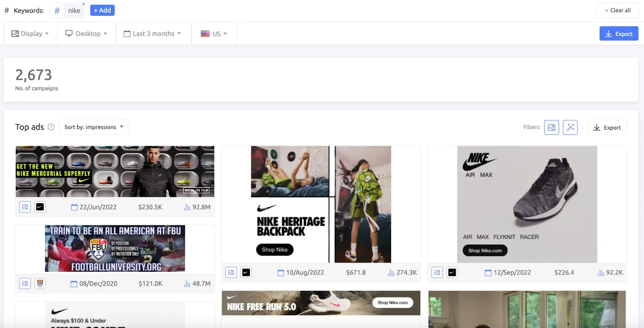Open the US country dropdown
Viewport: 644px width, 328px height.
(x=214, y=33)
